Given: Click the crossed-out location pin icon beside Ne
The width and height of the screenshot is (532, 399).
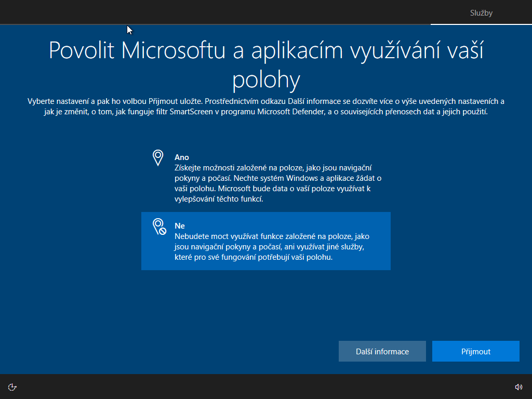Looking at the screenshot, I should point(159,227).
